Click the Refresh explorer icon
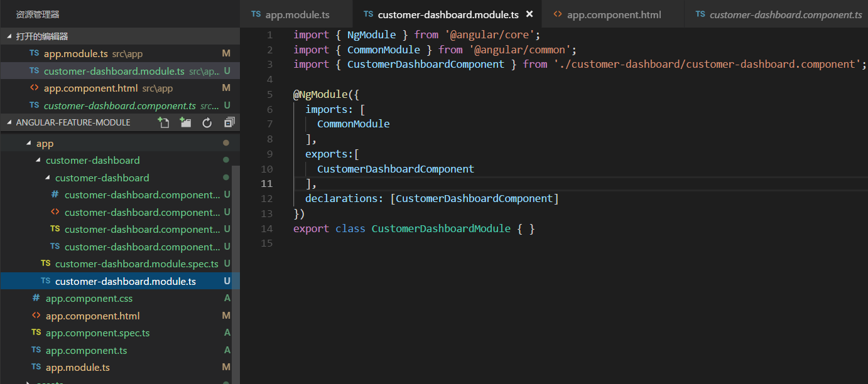Screen dimensions: 868x384 click(x=207, y=123)
